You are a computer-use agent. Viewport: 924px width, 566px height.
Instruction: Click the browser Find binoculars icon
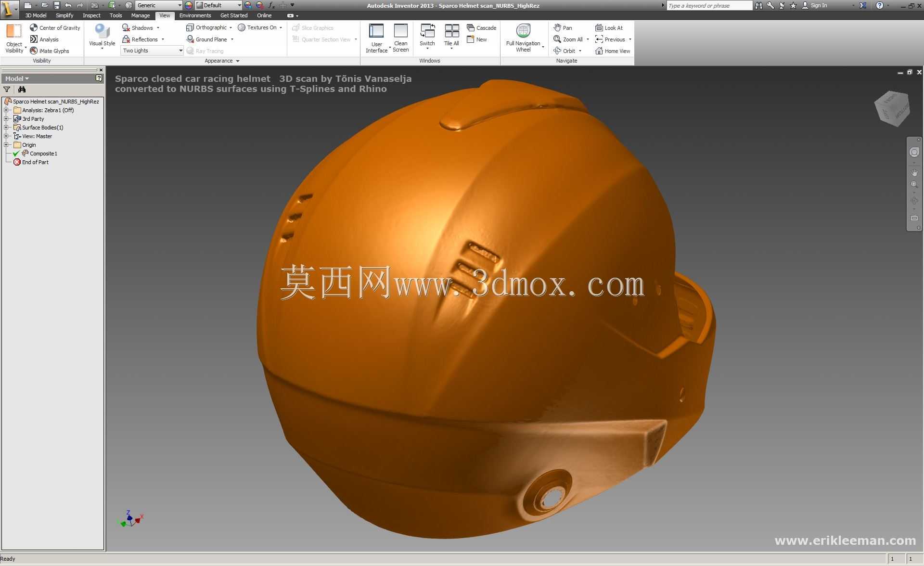22,90
